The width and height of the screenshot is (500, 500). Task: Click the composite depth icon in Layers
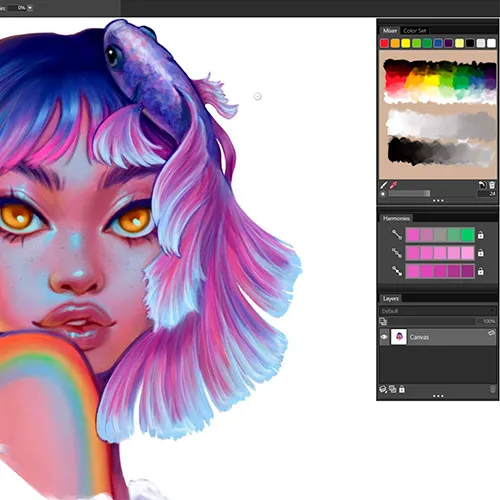click(383, 322)
